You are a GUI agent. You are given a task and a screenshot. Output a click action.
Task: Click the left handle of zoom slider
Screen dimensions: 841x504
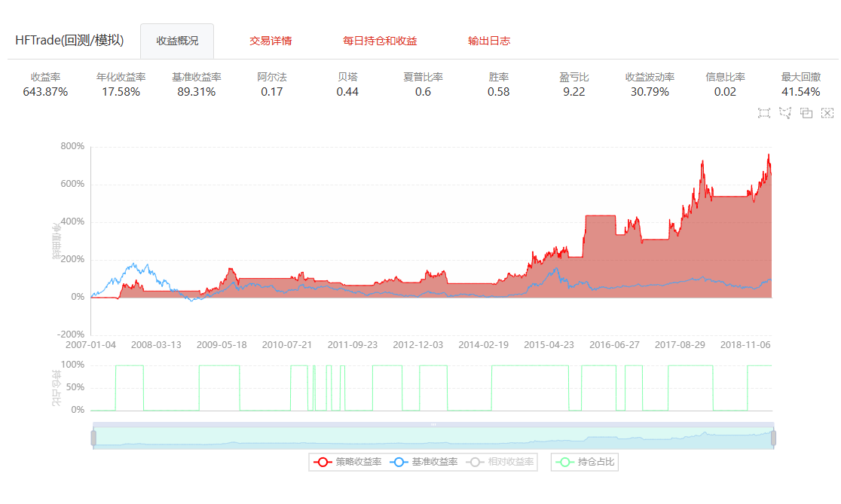pos(93,438)
